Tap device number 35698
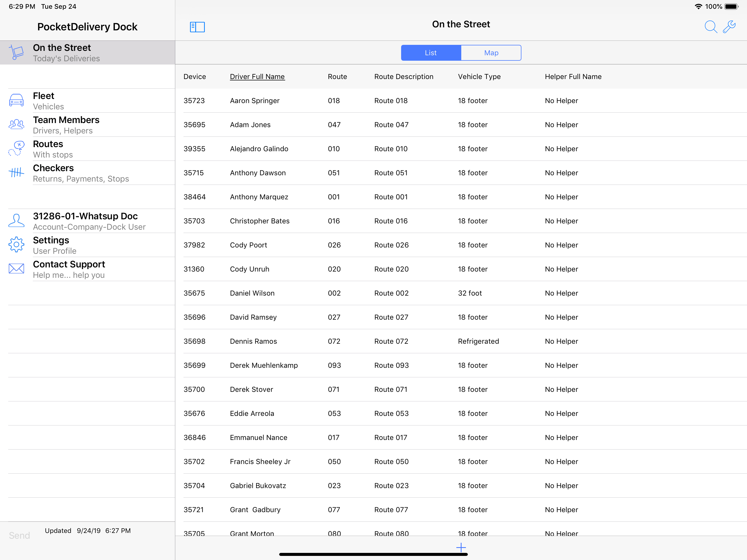747x560 pixels. (194, 341)
